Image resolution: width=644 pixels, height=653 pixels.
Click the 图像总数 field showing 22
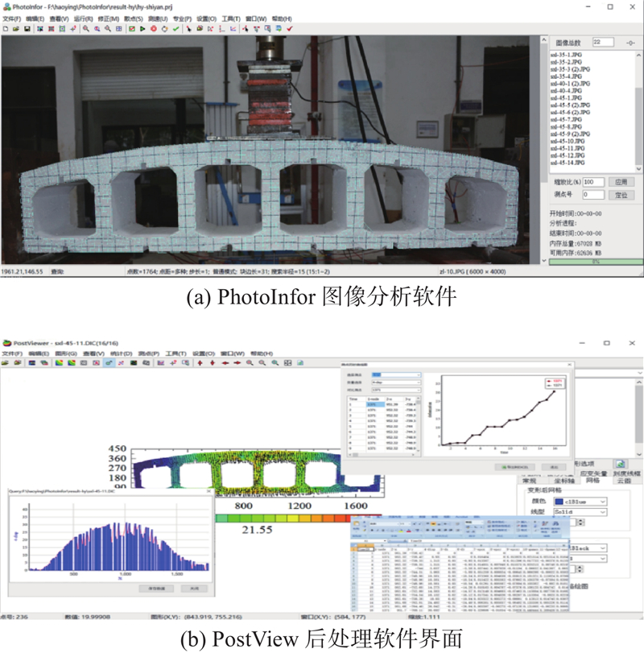point(603,42)
